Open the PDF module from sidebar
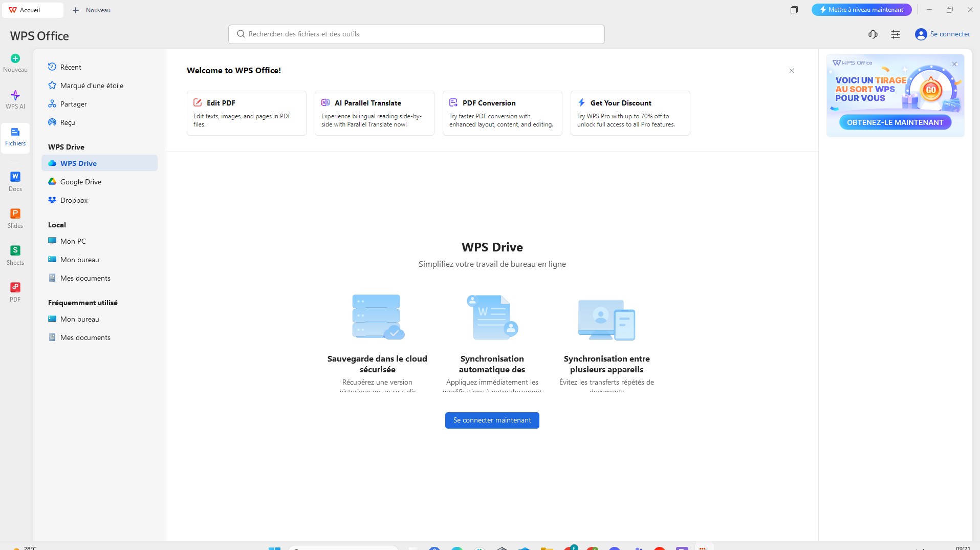Screen dimensions: 980x550 pos(15,291)
